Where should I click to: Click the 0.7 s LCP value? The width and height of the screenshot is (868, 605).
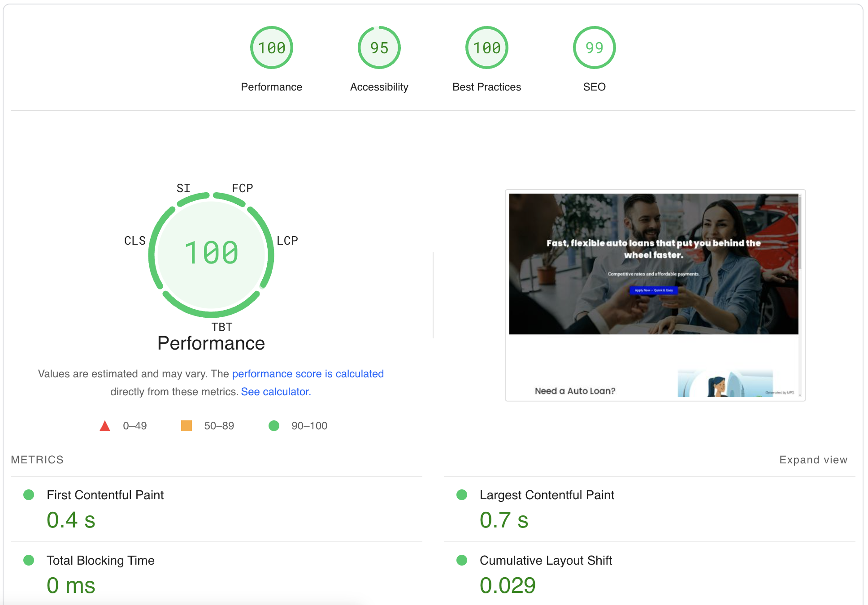click(504, 520)
